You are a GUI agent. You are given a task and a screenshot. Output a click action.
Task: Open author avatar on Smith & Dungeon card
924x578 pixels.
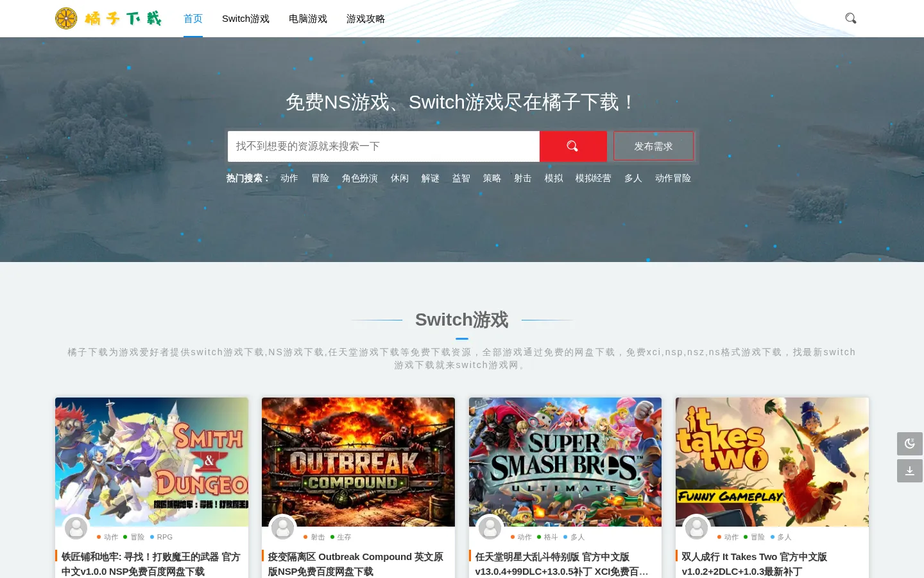pyautogui.click(x=76, y=528)
